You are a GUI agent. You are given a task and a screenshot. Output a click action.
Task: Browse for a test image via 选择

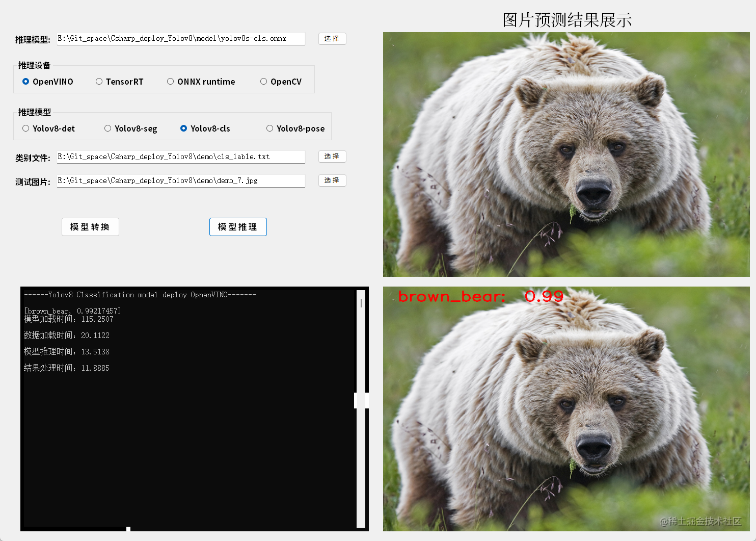pos(332,181)
